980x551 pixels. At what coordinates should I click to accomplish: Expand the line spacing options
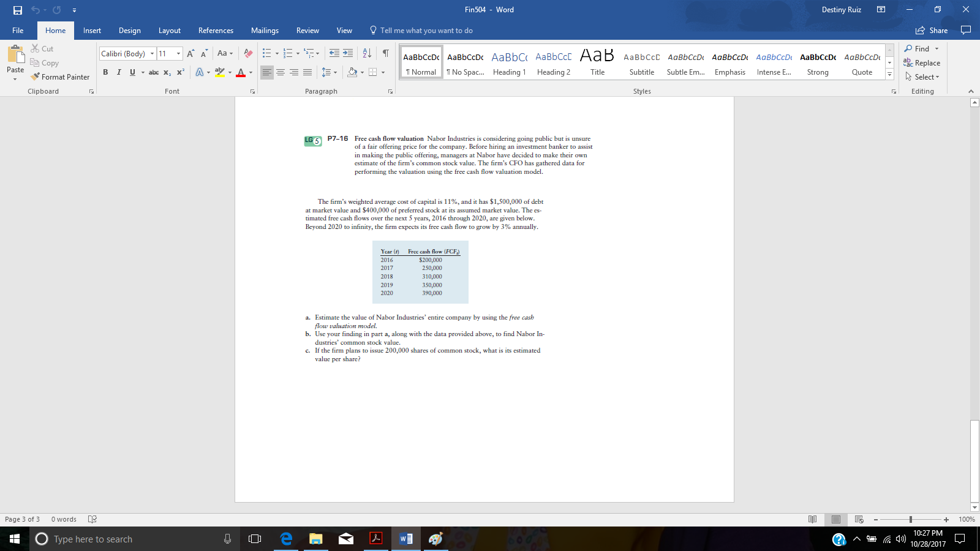point(334,72)
